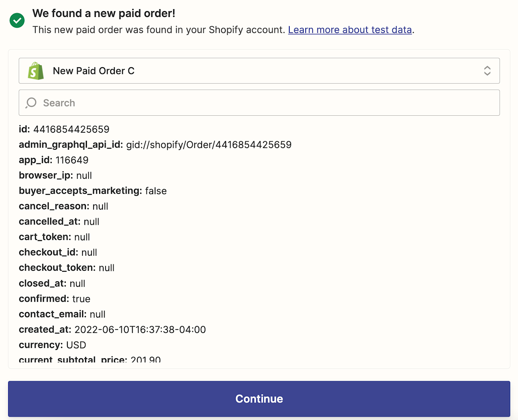The image size is (518, 420).
Task: Click the green success checkmark icon
Action: coord(17,20)
